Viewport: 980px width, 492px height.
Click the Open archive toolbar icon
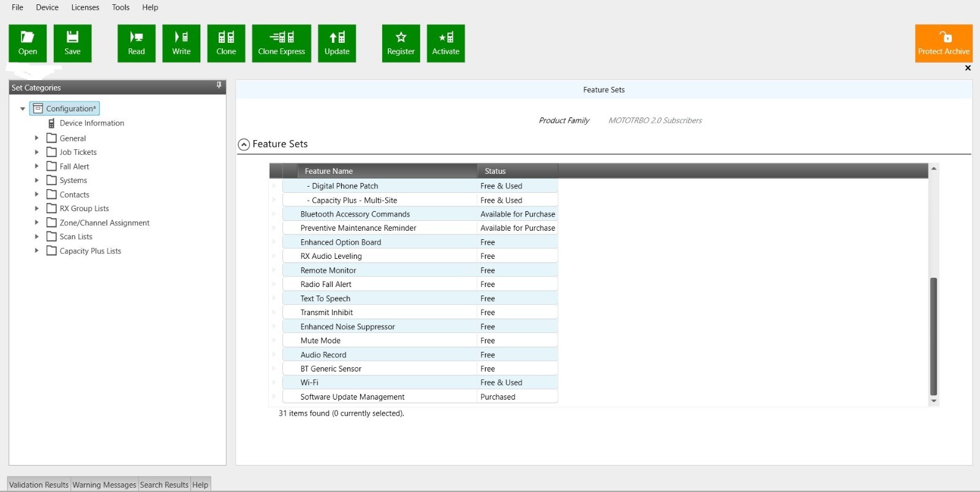point(28,43)
